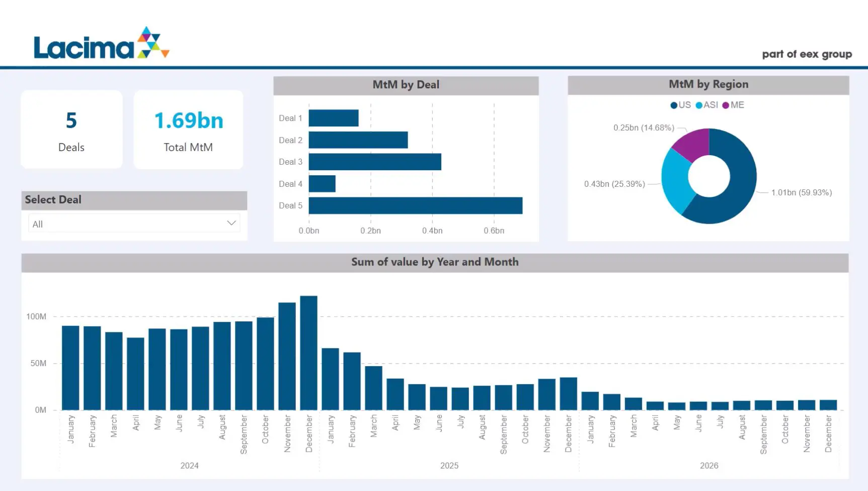The image size is (868, 491).
Task: Click the ASI legend marker
Action: coord(699,105)
